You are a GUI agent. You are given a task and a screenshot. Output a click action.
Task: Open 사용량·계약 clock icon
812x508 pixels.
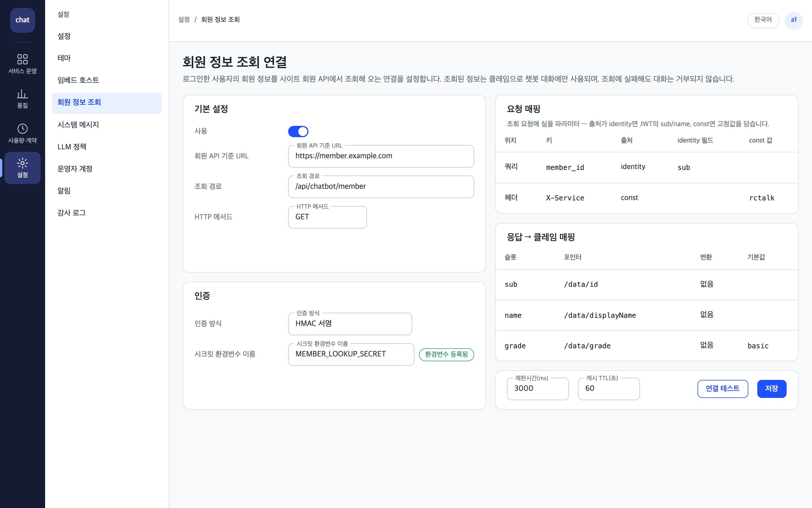[23, 129]
